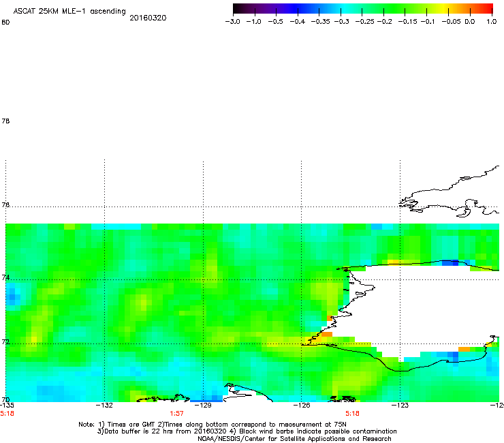Click the longitude label -129
This screenshot has height=443, width=504.
click(203, 406)
